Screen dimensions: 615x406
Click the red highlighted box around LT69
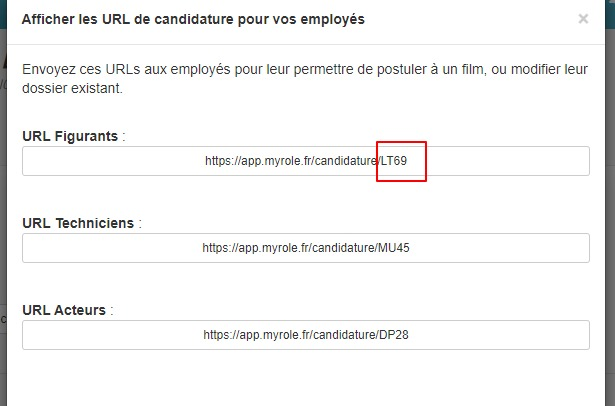[401, 161]
